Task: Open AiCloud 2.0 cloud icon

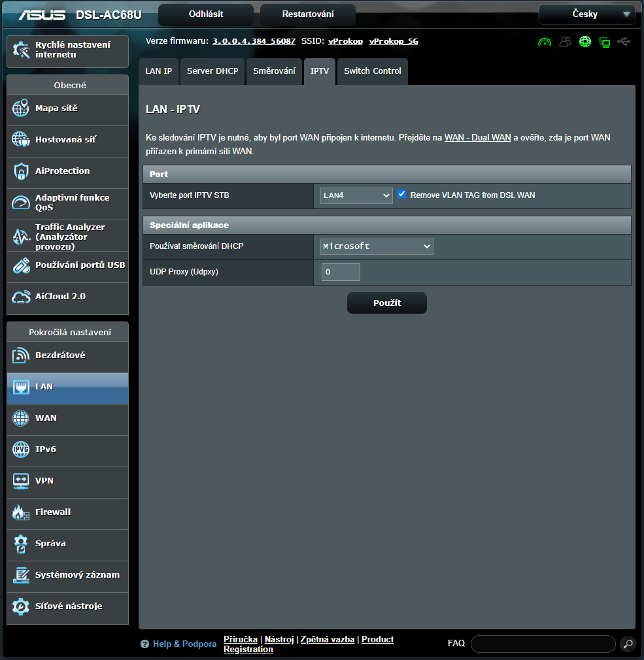Action: [21, 297]
